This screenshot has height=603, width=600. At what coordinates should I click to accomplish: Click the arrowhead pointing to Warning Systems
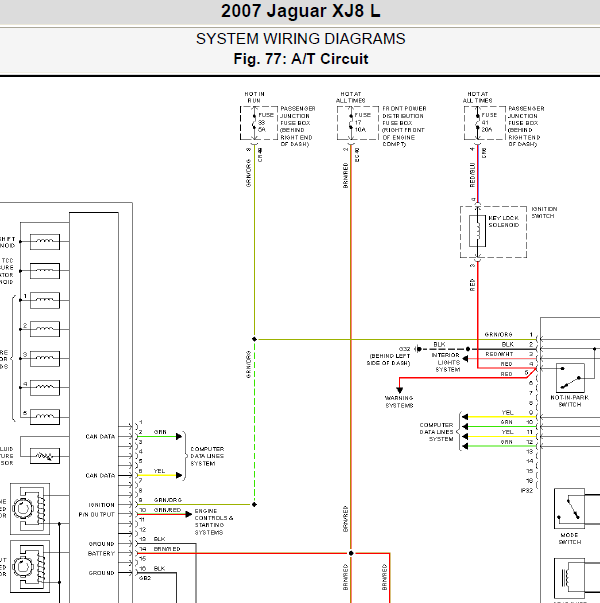pos(400,390)
